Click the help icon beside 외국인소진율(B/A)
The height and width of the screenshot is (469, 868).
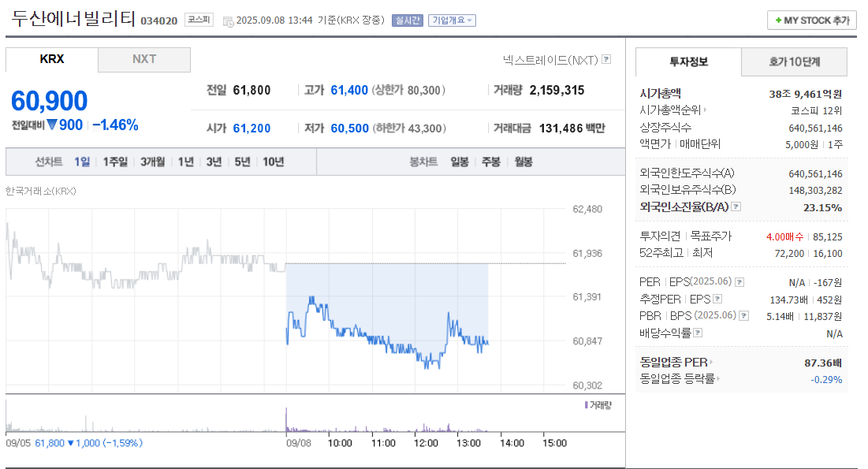(x=736, y=207)
